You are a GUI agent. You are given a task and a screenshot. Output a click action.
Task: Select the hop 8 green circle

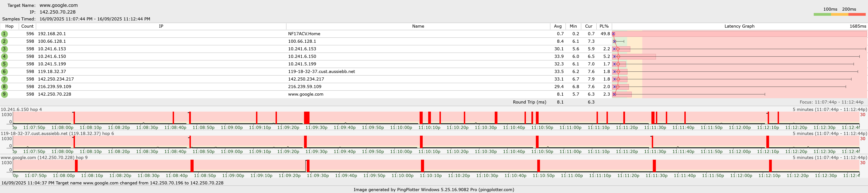point(4,87)
